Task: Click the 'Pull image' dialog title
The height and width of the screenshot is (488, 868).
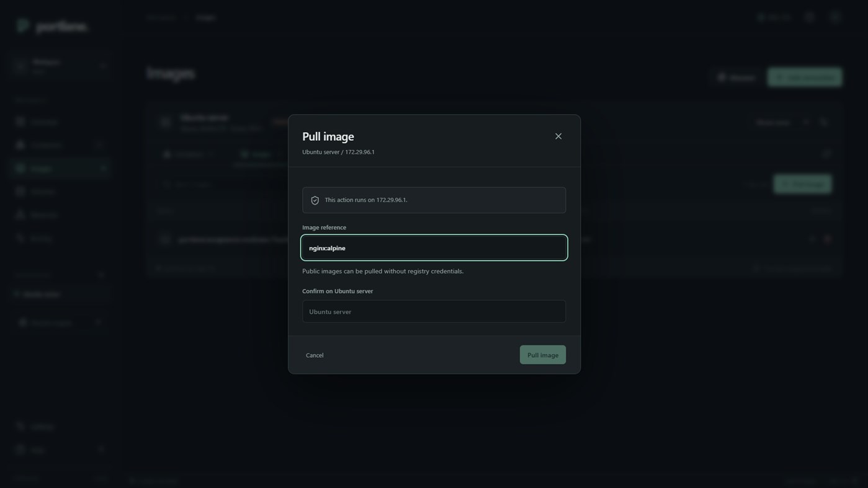Action: pyautogui.click(x=328, y=136)
